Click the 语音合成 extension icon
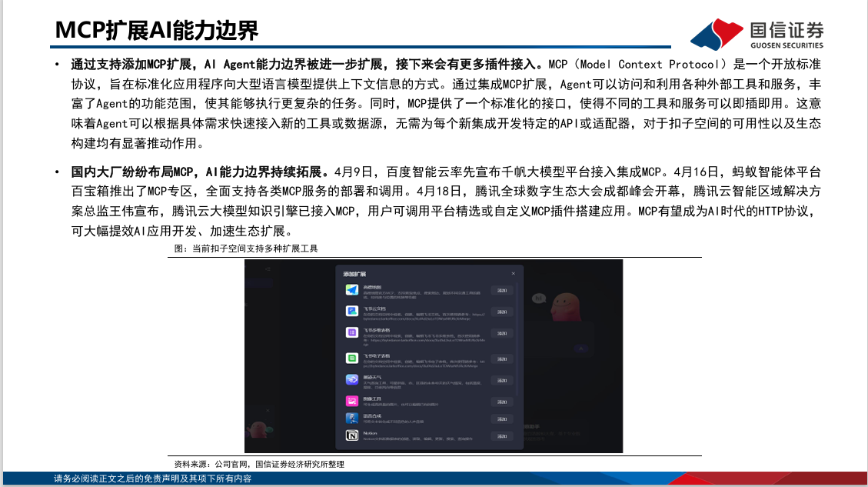The image size is (868, 487). pyautogui.click(x=352, y=419)
